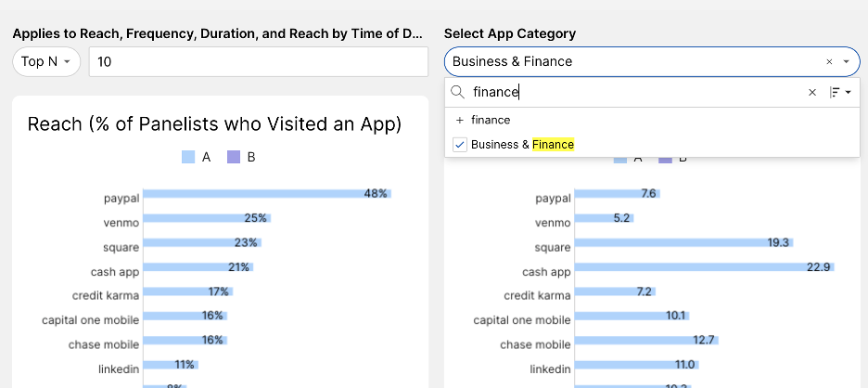Viewport: 868px width, 388px height.
Task: Click legend swatch A in Reach chart
Action: pos(188,157)
